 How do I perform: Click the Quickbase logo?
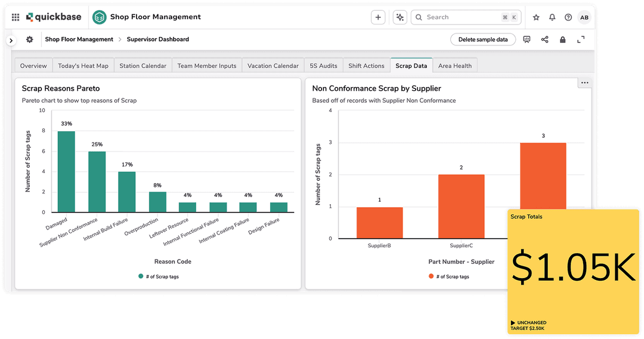[54, 17]
